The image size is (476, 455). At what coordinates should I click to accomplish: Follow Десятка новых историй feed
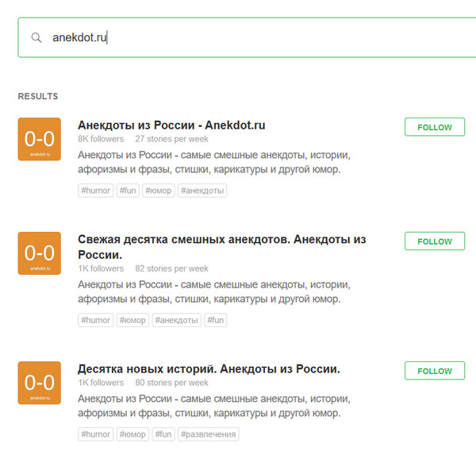(434, 371)
